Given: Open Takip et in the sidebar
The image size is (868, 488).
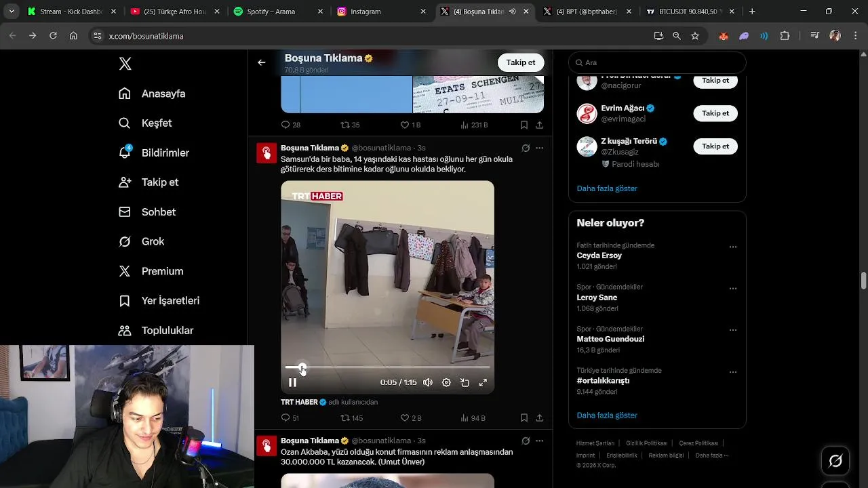Looking at the screenshot, I should pyautogui.click(x=149, y=182).
